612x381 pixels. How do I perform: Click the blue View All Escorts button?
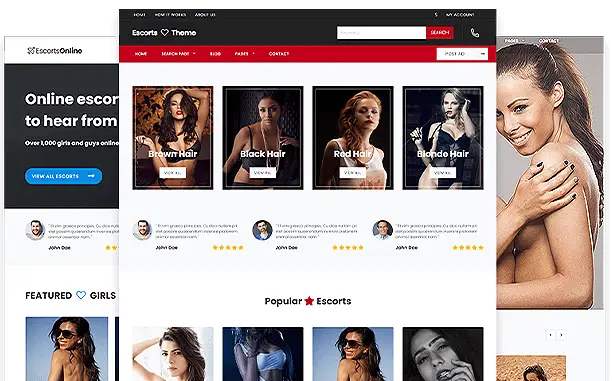point(64,176)
